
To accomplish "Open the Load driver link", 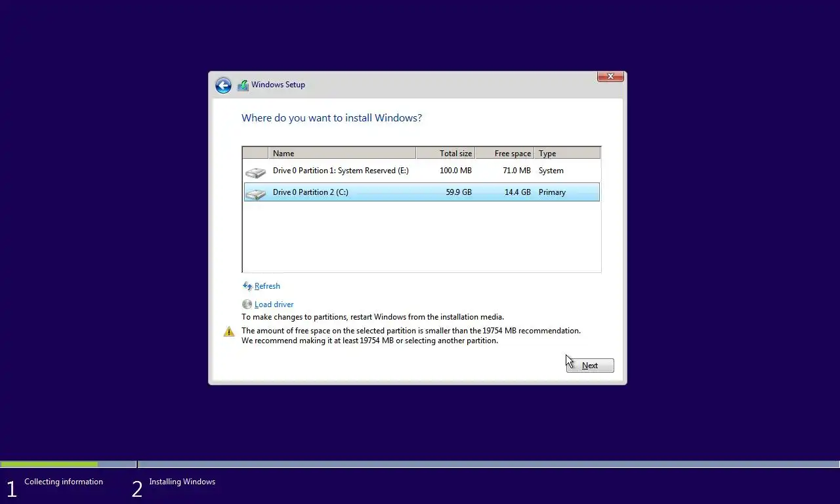I will tap(274, 304).
